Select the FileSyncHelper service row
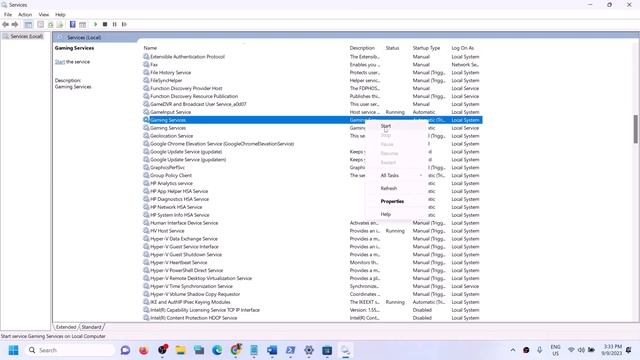640x360 pixels. (312, 80)
